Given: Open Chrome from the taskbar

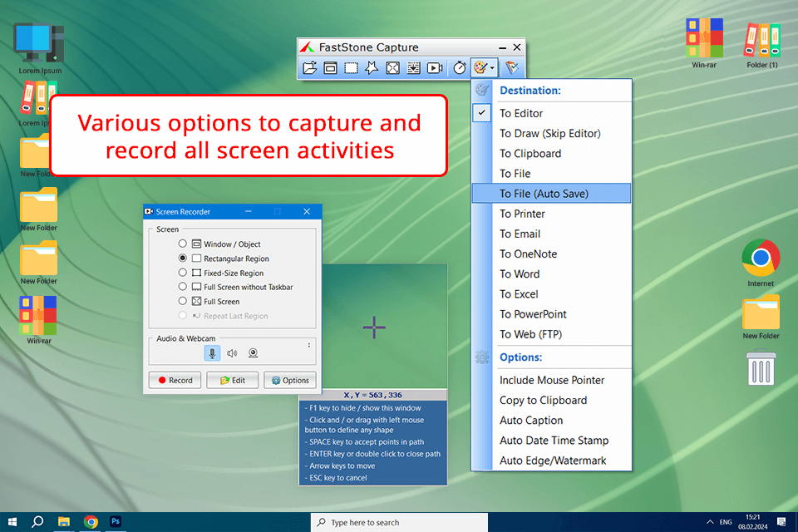Looking at the screenshot, I should click(x=91, y=522).
